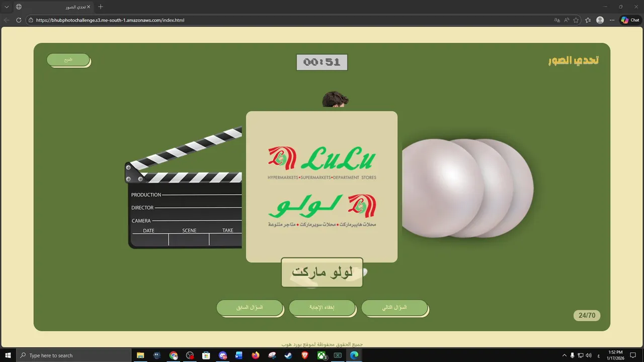The height and width of the screenshot is (362, 644).
Task: Open Edge settings and more menu
Action: [612, 20]
